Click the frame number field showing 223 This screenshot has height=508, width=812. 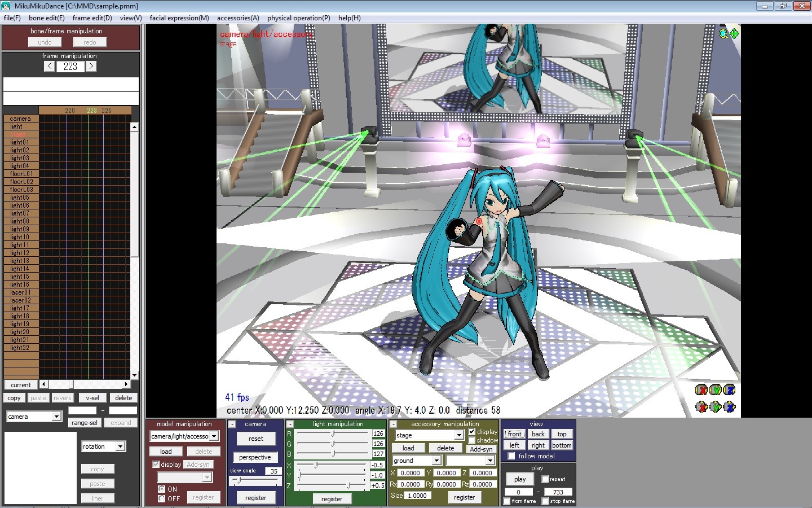[70, 67]
